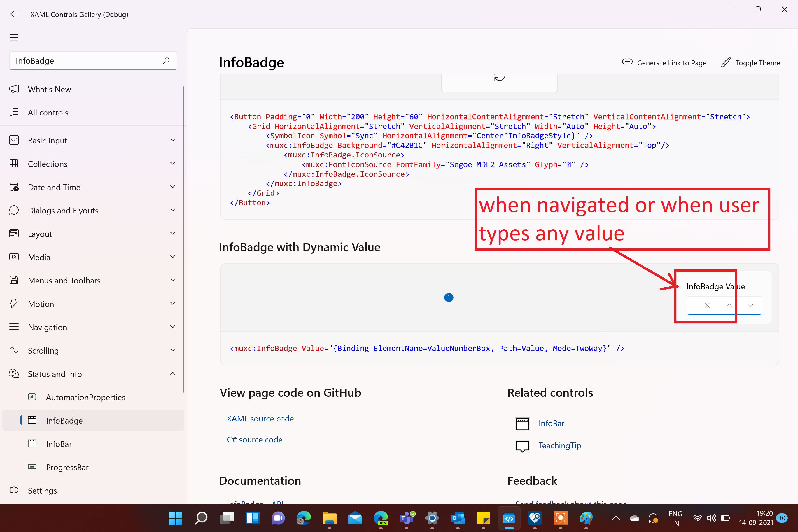Launch Microsoft Edge Dev from the taskbar
This screenshot has width=798, height=532.
[381, 518]
